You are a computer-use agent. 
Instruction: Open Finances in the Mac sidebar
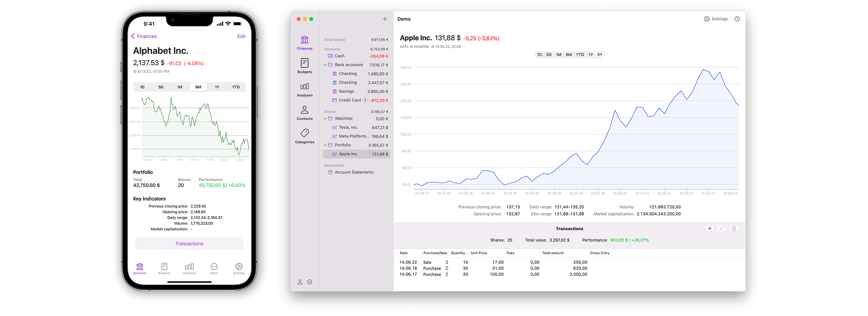[304, 43]
